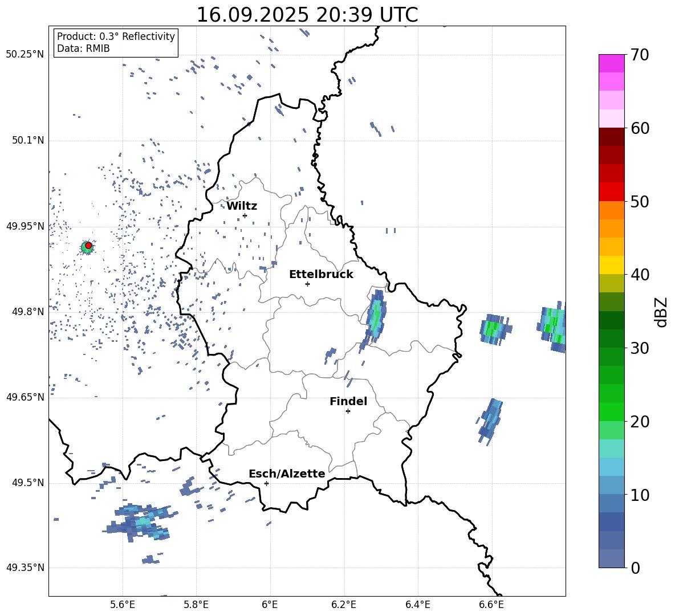Click the red radar site marker
The width and height of the screenshot is (675, 616).
click(88, 246)
